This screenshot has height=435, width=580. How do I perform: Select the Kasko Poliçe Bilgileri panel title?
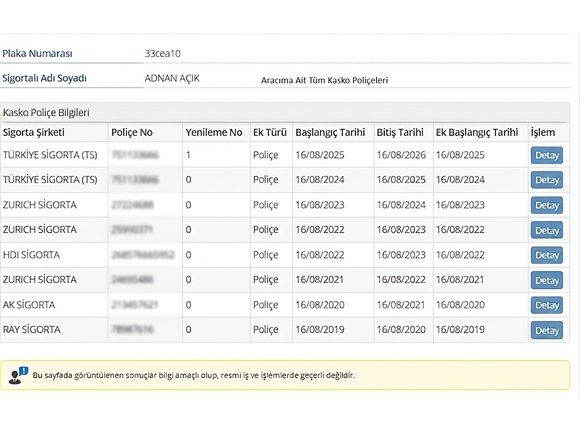point(46,113)
